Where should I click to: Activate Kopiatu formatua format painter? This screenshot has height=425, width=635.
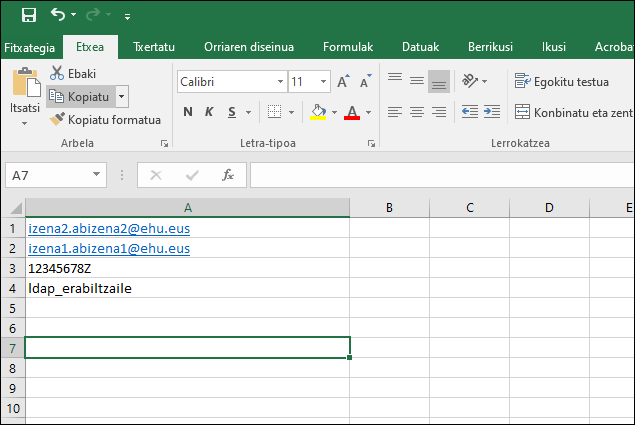coord(105,120)
